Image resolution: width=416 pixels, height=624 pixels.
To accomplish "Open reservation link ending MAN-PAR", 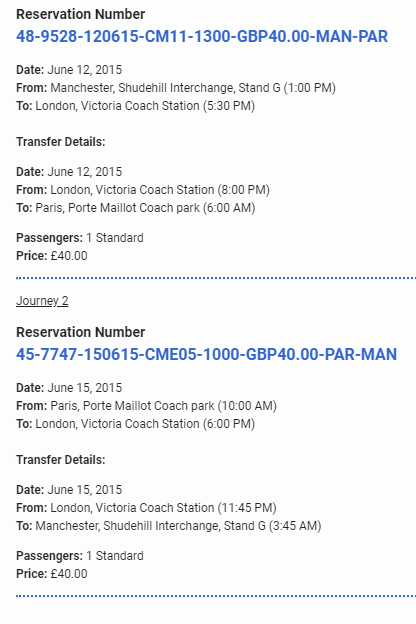I will (x=202, y=37).
